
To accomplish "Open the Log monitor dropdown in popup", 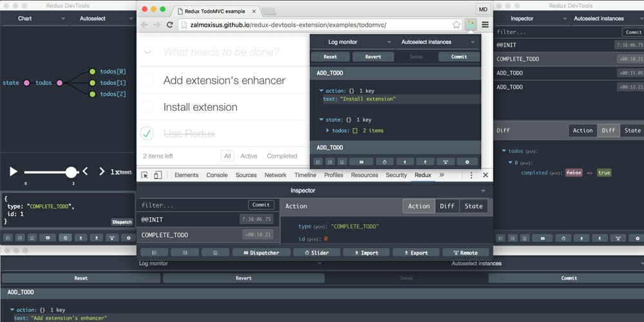I will click(x=352, y=42).
